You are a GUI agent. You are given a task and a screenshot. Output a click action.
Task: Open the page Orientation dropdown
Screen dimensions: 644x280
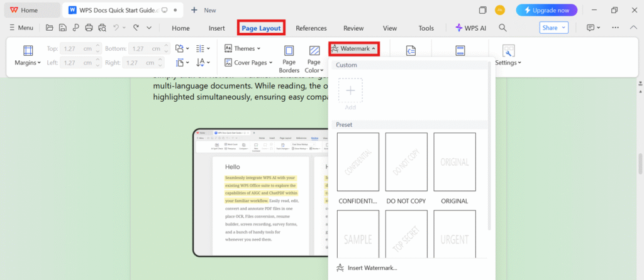182,48
